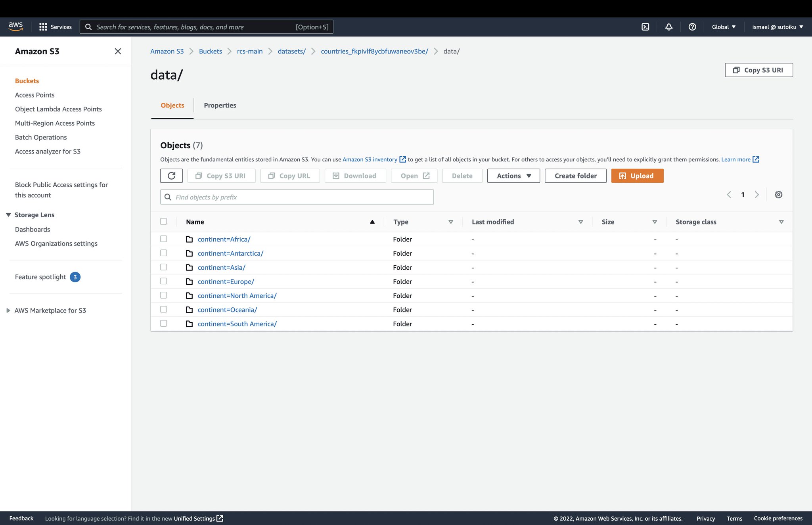
Task: Toggle the select-all objects checkbox
Action: click(163, 221)
